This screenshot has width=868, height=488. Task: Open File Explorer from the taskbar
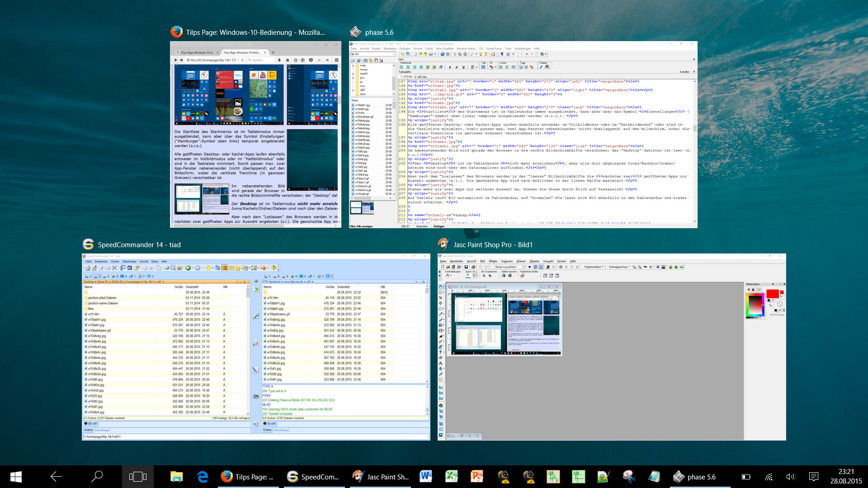coord(176,477)
